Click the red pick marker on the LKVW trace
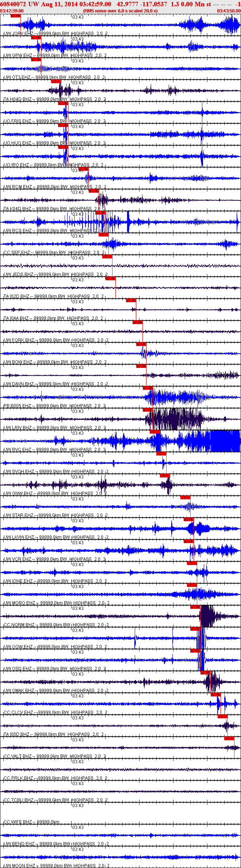This screenshot has height=868, width=241. [x=188, y=519]
